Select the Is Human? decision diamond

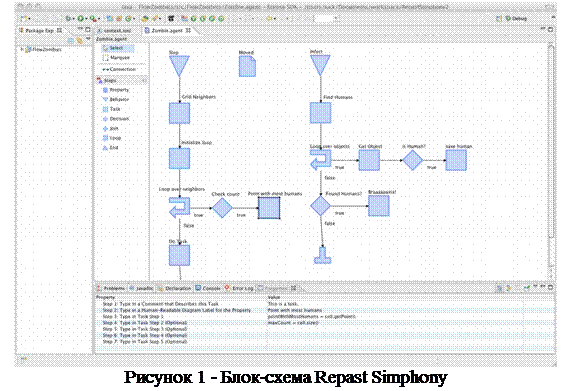click(413, 160)
